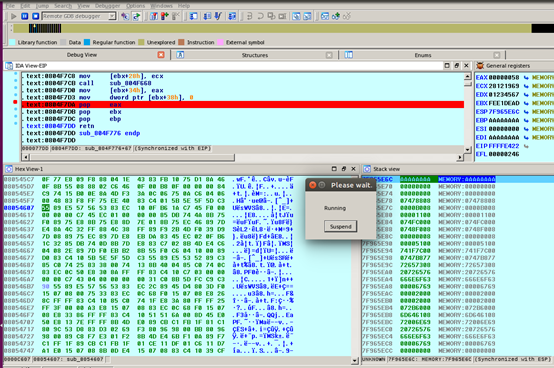The image size is (554, 368).
Task: Follow the EAX register jump arrow
Action: (x=526, y=77)
